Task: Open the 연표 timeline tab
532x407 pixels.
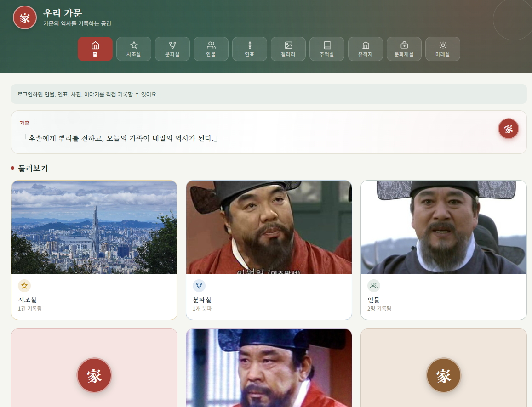Action: click(250, 49)
